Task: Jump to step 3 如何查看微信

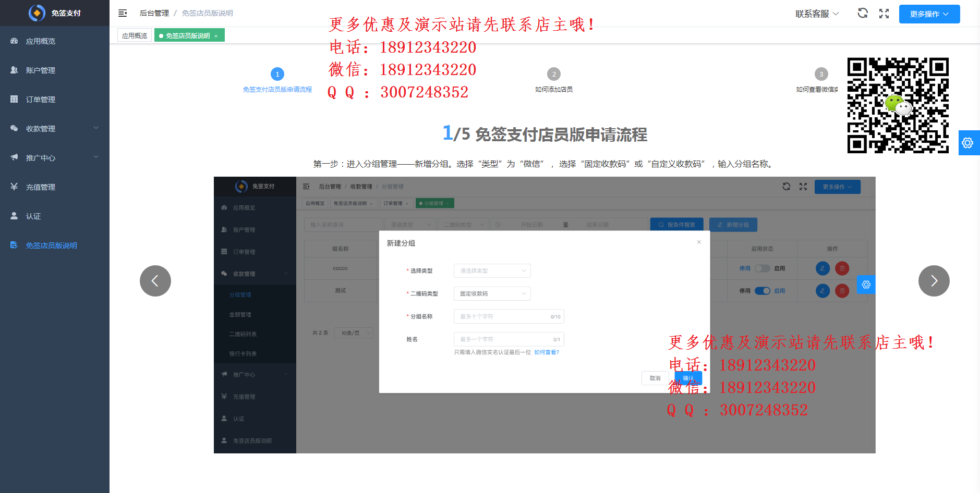Action: pos(817,81)
